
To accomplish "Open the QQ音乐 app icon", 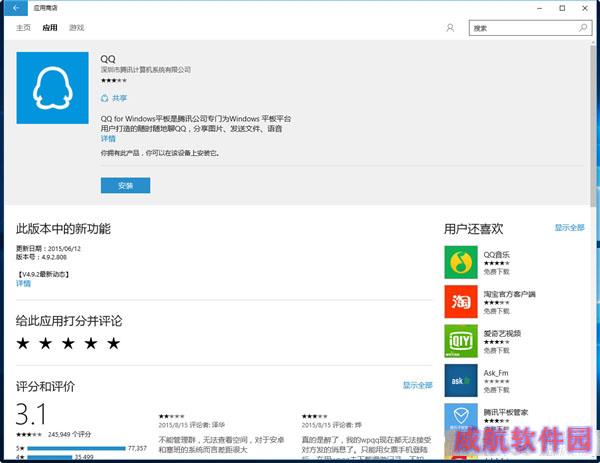I will tap(461, 262).
